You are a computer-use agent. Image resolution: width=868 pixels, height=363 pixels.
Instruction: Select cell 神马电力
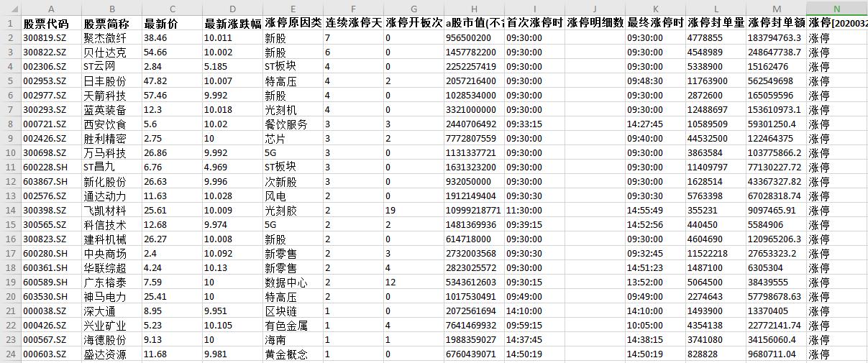(111, 296)
